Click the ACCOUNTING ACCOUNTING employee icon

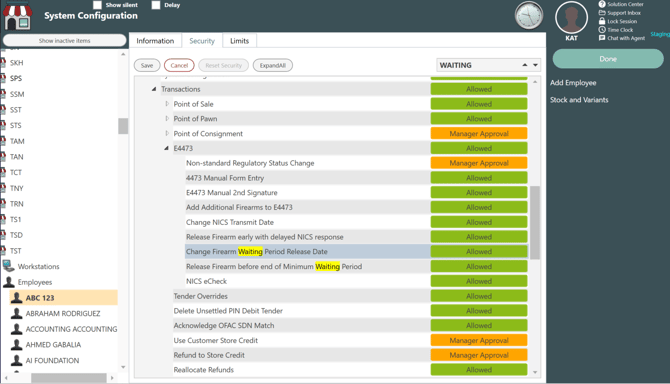[16, 329]
